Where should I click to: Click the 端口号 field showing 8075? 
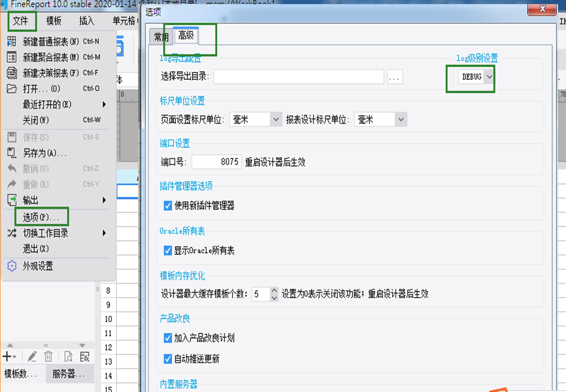coord(216,162)
